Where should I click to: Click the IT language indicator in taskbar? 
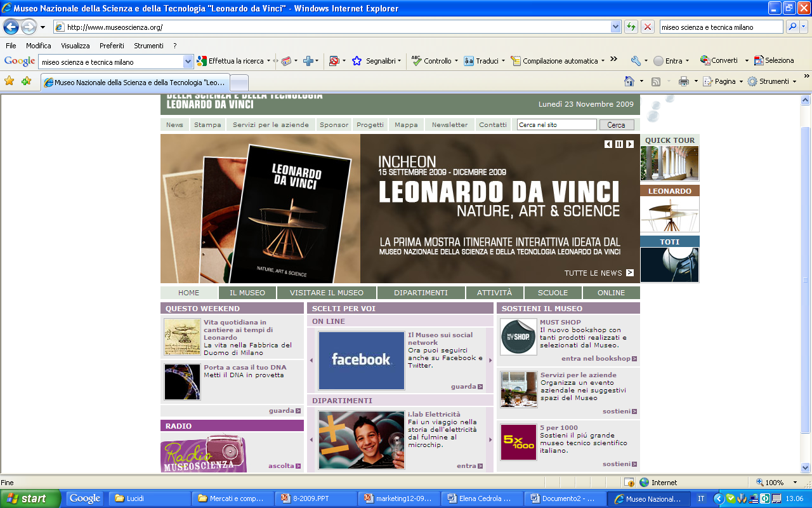701,498
